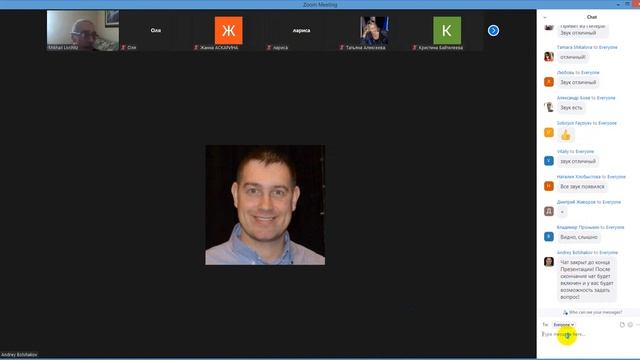Click the avatar beside 'Звук есть' message
The image size is (640, 360).
tap(549, 107)
